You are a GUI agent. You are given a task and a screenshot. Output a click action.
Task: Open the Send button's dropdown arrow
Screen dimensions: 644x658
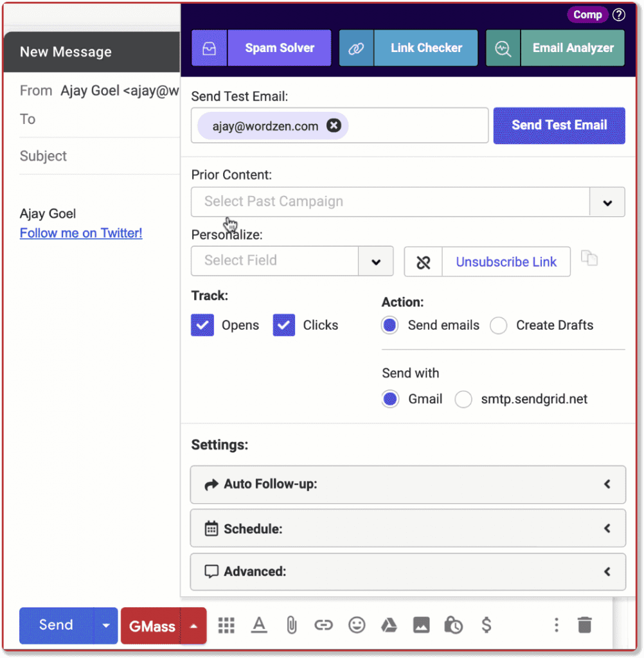tap(106, 626)
